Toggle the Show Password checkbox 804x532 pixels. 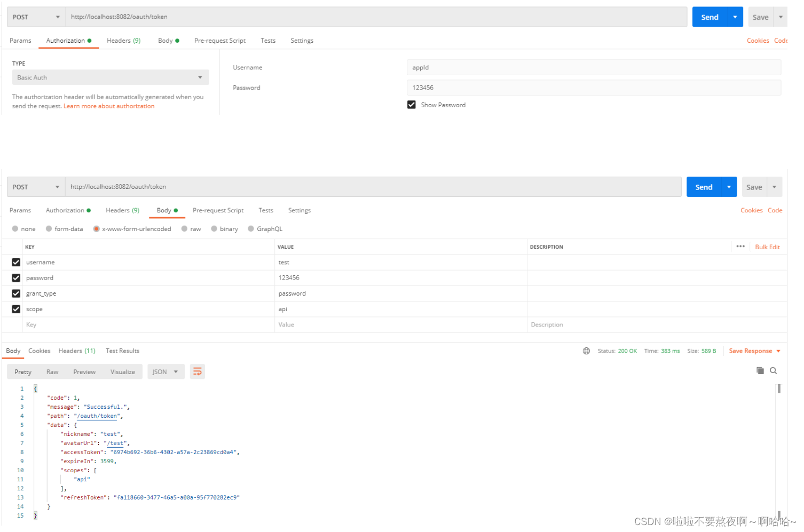[x=412, y=105]
